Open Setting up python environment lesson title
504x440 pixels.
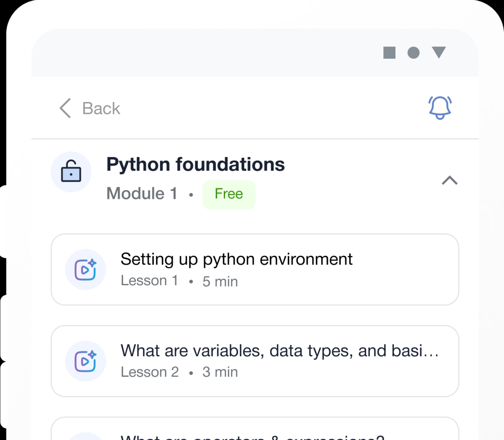(236, 259)
